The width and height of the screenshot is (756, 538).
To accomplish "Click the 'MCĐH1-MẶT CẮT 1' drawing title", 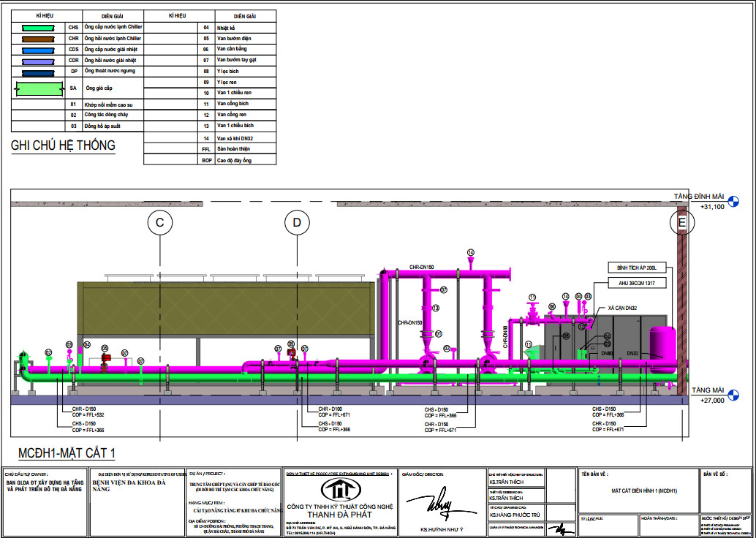I will click(64, 453).
